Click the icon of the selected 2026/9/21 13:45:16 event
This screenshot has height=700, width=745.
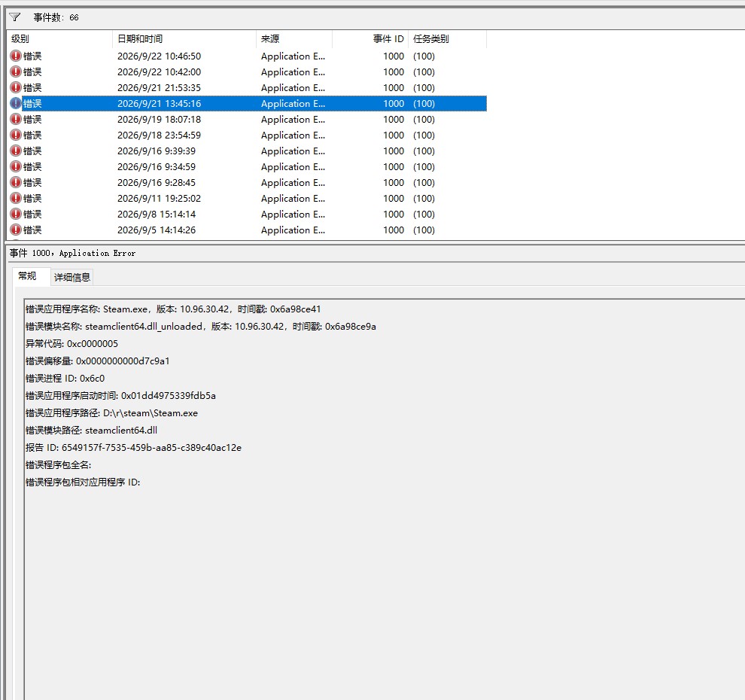tap(16, 103)
